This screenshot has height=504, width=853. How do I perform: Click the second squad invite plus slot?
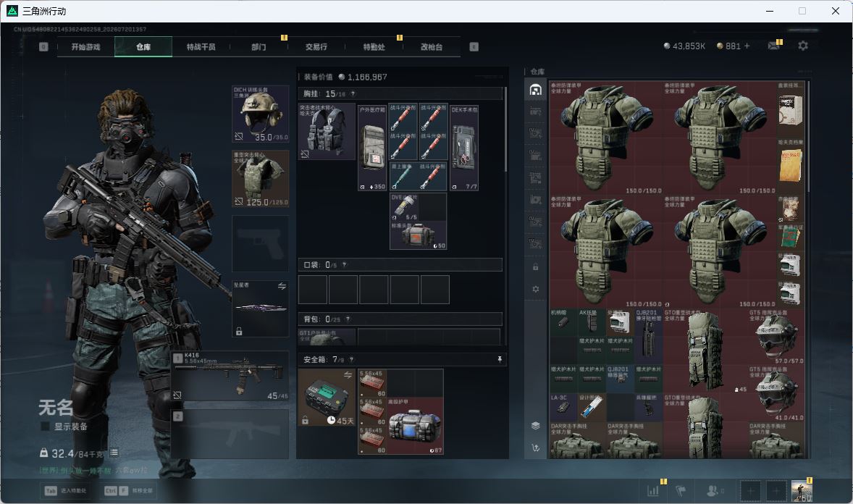click(776, 491)
